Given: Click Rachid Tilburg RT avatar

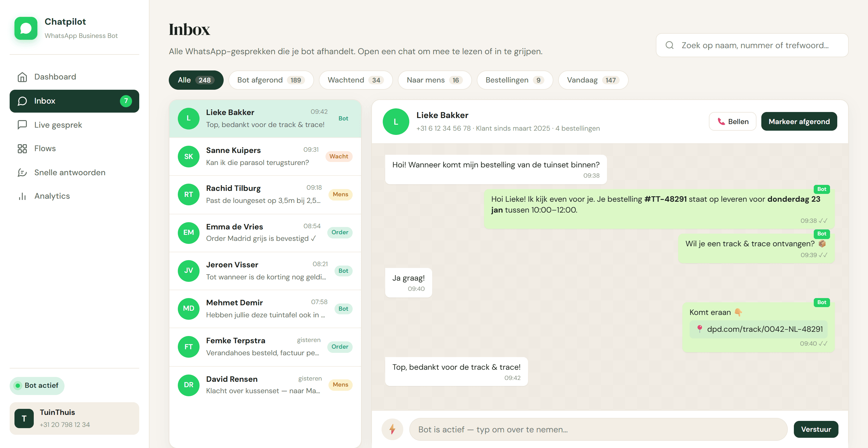Looking at the screenshot, I should (x=189, y=194).
